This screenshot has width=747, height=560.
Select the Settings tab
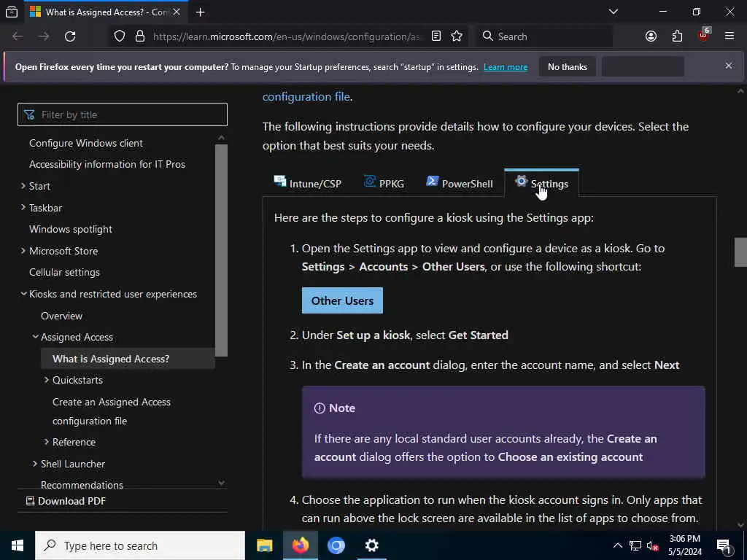pos(542,183)
